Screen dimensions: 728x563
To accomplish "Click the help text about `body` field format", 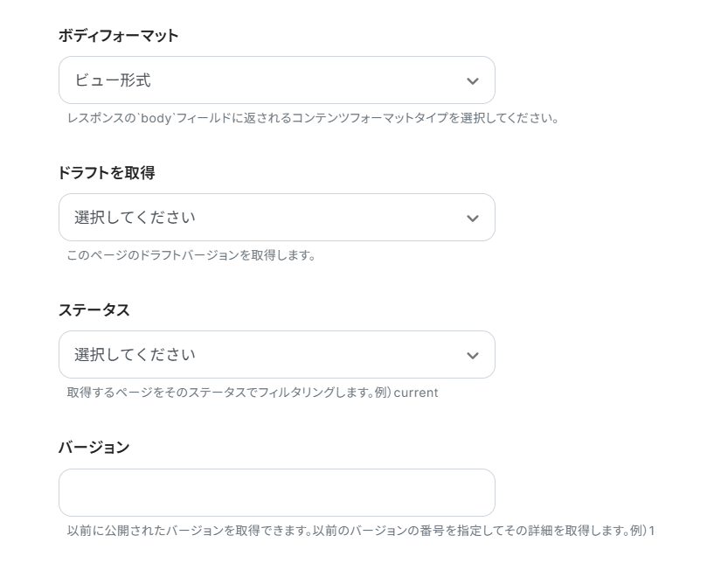I will pos(313,118).
